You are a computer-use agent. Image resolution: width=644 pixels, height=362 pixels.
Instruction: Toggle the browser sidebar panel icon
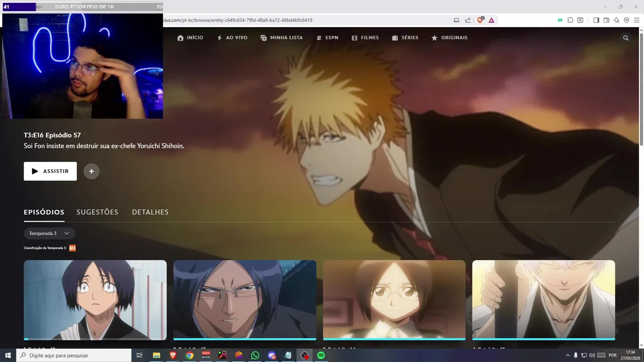(x=596, y=20)
